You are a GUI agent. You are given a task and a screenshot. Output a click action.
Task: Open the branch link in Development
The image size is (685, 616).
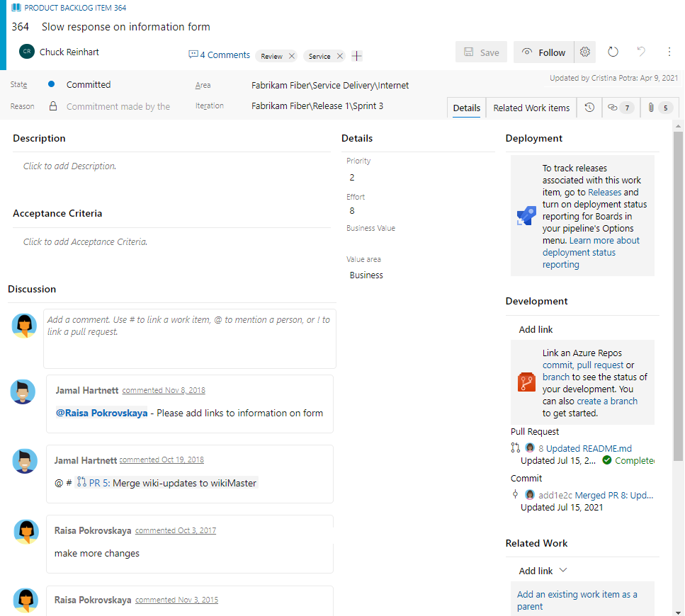point(556,377)
